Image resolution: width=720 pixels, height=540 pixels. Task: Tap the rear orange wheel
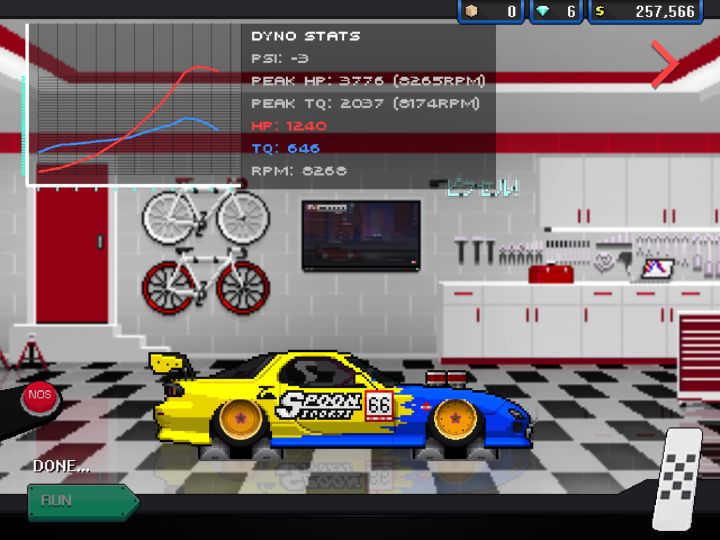click(240, 418)
